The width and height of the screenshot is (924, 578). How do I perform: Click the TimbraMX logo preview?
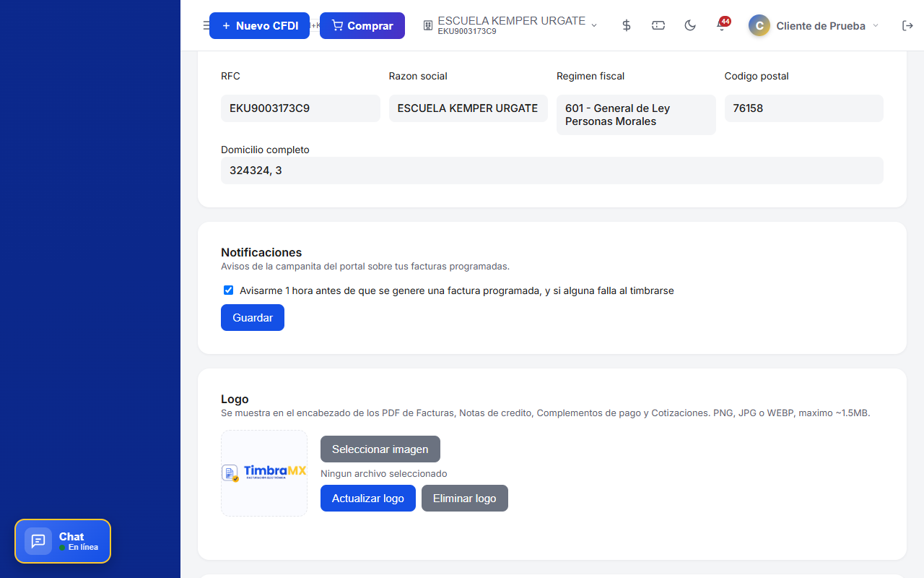click(x=264, y=473)
